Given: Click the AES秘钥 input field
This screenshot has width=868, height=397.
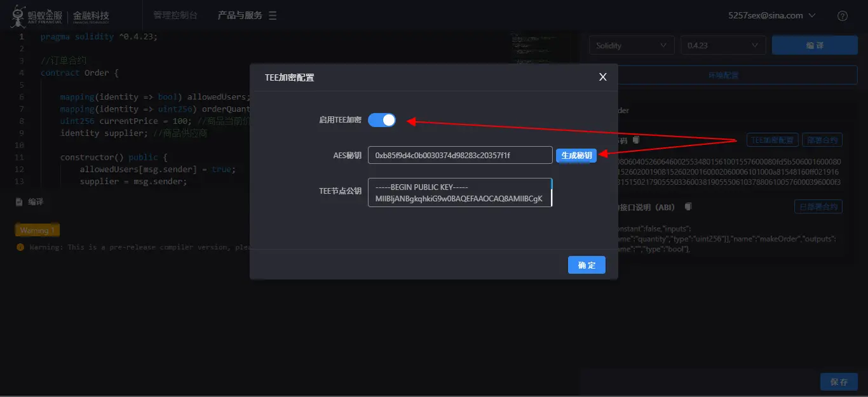Looking at the screenshot, I should coord(460,154).
